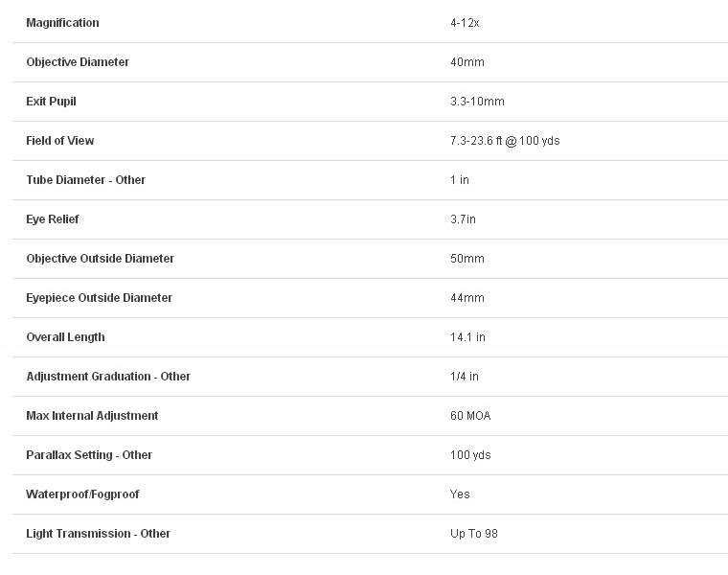Select the 3.3-10mm exit pupil value
728x575 pixels.
(477, 102)
